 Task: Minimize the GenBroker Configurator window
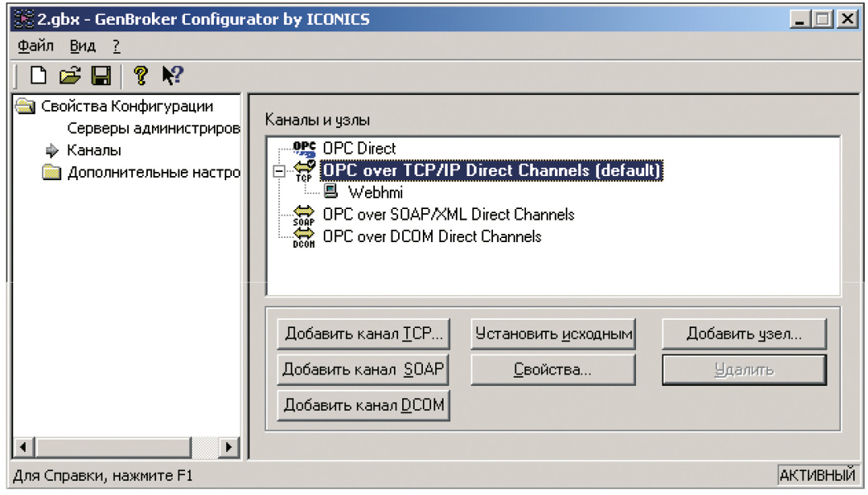pyautogui.click(x=799, y=19)
